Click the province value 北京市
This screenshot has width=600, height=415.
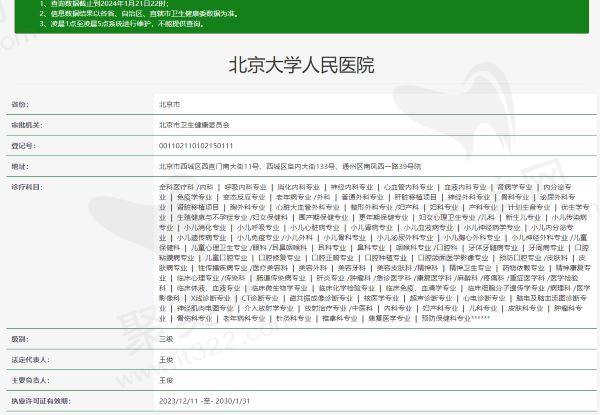[x=170, y=104]
